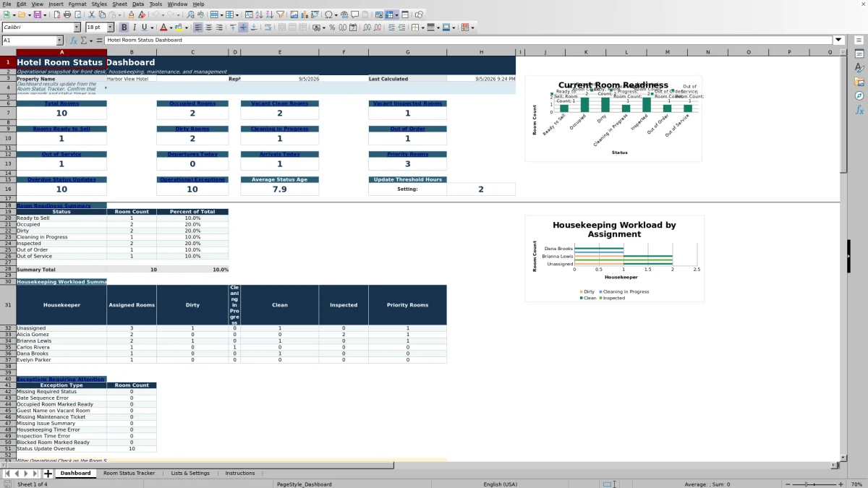Click the Sort Ascending icon
The image size is (868, 488).
coord(259,14)
